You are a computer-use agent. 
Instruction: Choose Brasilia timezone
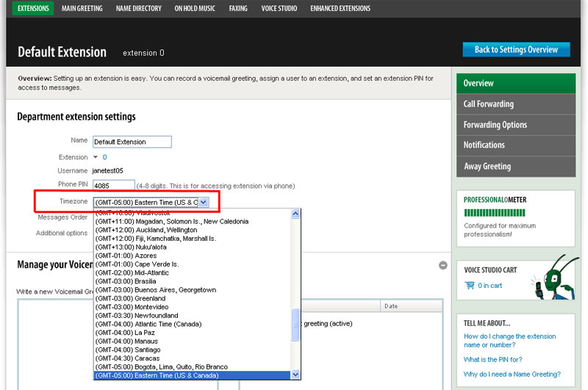pos(192,281)
